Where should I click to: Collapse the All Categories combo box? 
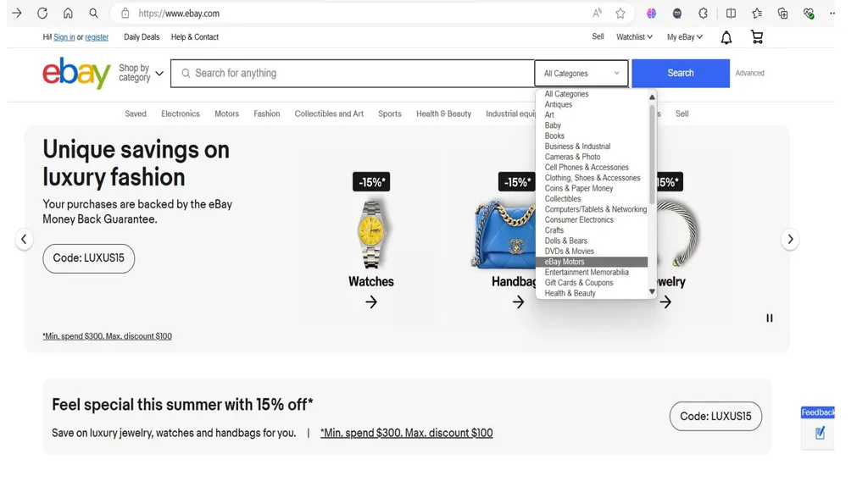581,73
